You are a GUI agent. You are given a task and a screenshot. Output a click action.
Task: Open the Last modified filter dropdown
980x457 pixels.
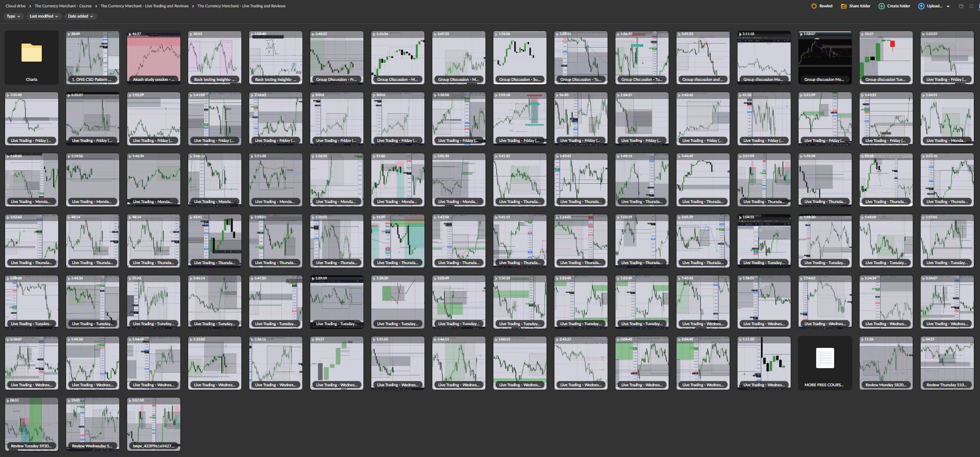pyautogui.click(x=44, y=16)
